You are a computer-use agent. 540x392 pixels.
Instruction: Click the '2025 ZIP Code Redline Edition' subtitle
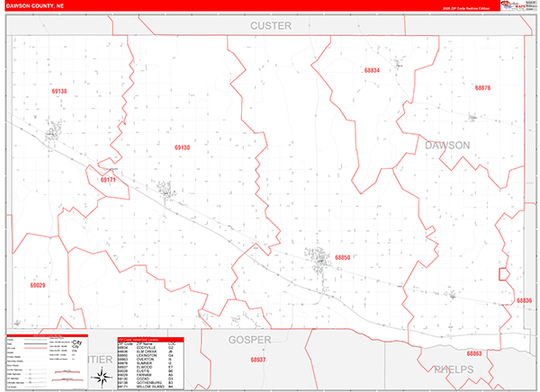465,8
